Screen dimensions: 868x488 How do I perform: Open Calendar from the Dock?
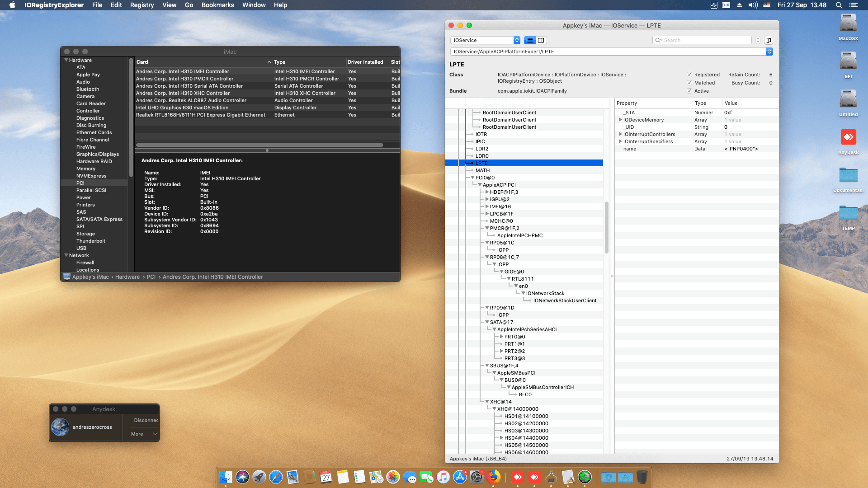click(326, 477)
